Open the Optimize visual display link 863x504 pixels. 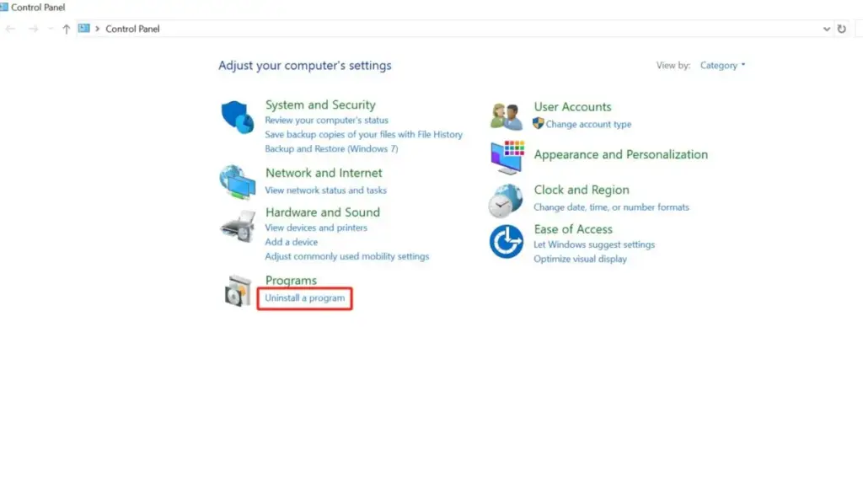[580, 260]
